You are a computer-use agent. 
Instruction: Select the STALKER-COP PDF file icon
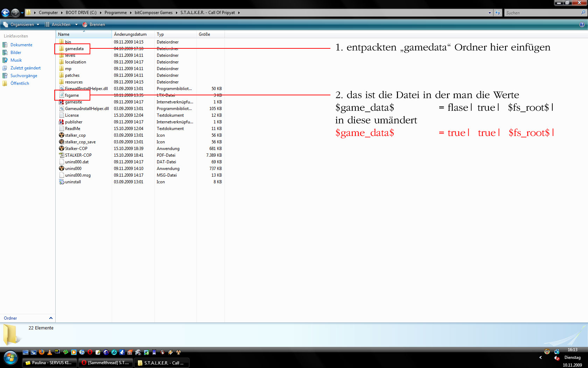click(62, 155)
